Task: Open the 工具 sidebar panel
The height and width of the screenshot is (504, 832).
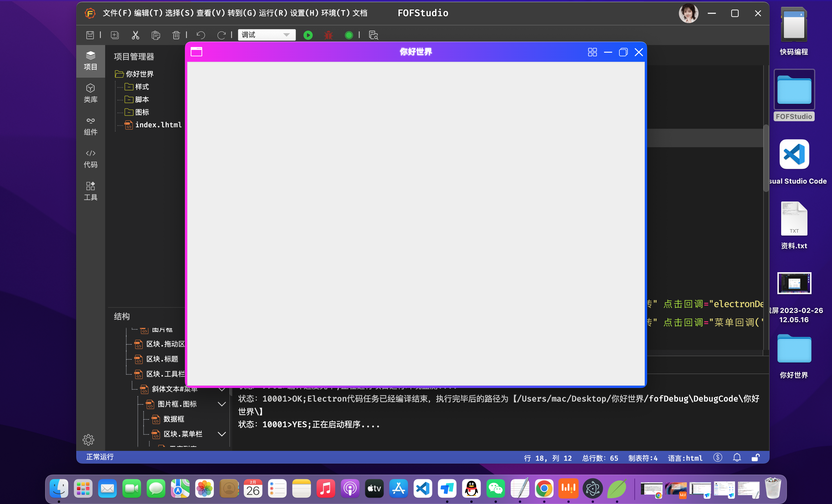Action: (90, 191)
